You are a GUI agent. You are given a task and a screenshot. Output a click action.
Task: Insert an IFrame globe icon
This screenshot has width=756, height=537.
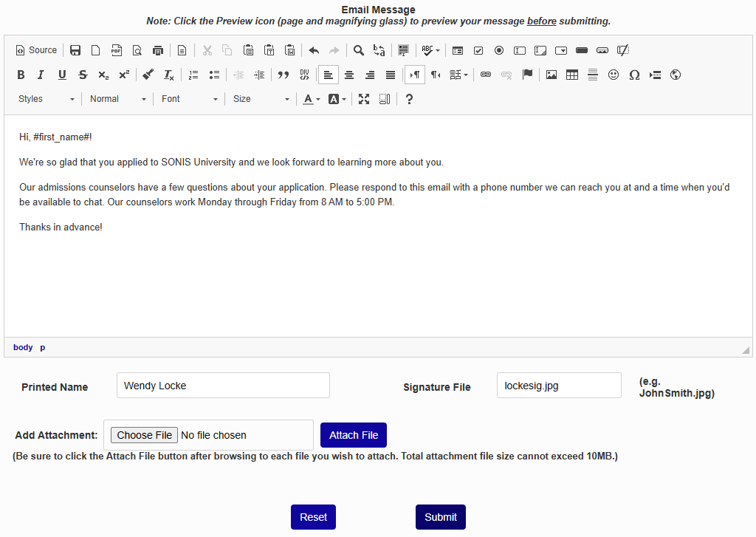click(x=676, y=75)
